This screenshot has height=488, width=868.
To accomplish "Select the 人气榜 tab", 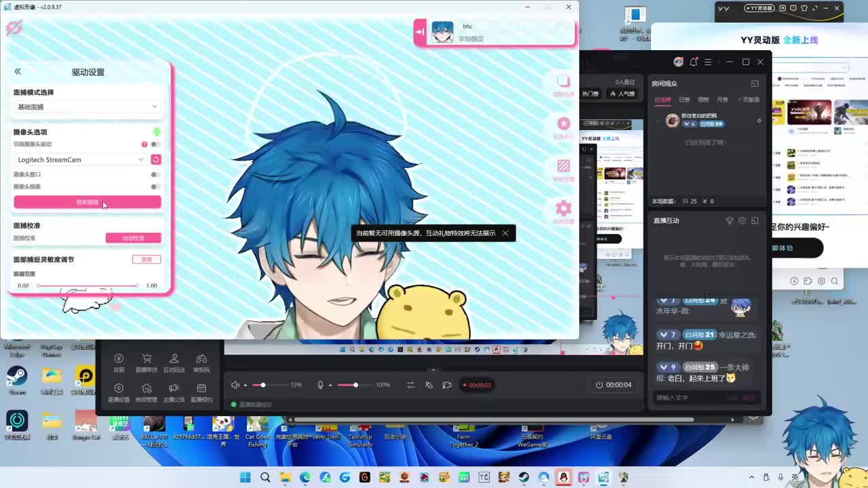I will pos(623,94).
